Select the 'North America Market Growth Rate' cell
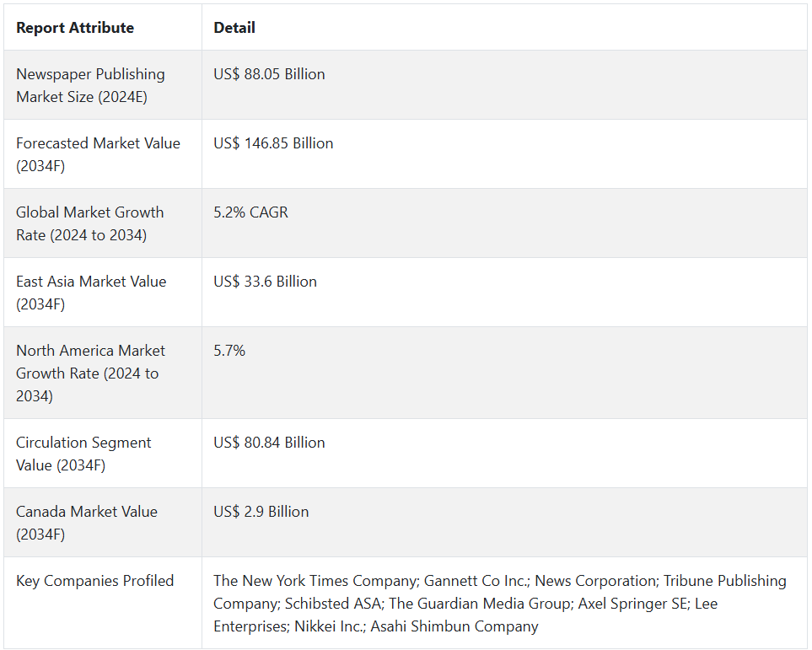 90,373
